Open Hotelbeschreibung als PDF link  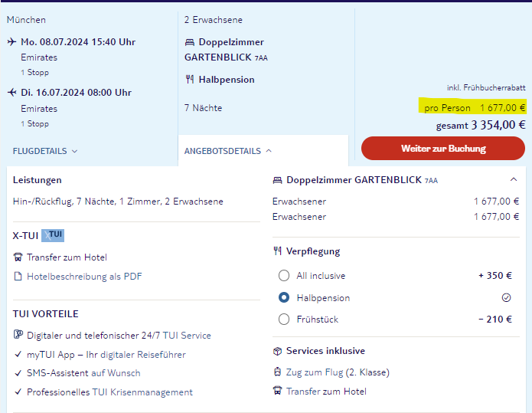coord(84,277)
